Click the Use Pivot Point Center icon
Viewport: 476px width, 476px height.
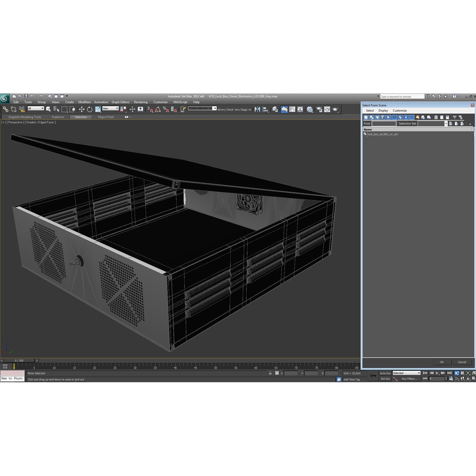coord(123,109)
